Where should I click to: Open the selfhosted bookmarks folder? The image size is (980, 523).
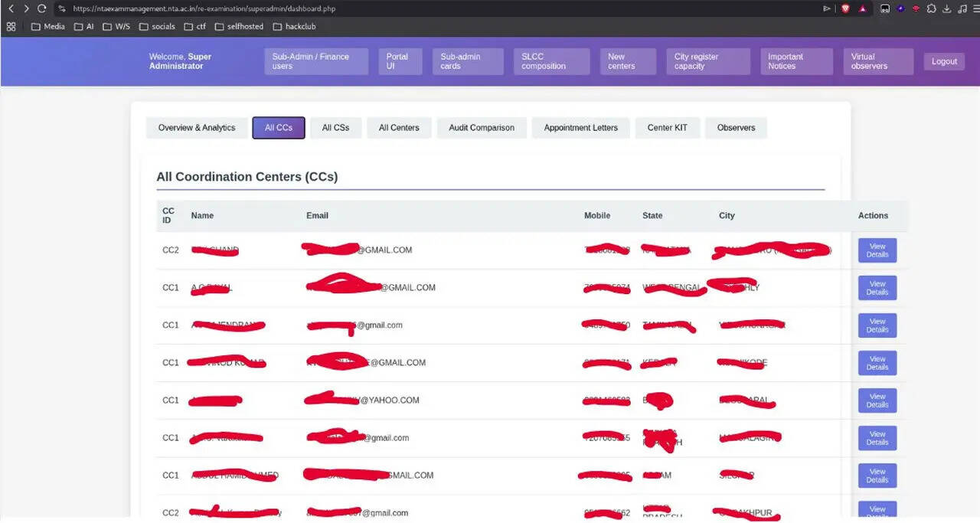pyautogui.click(x=239, y=26)
